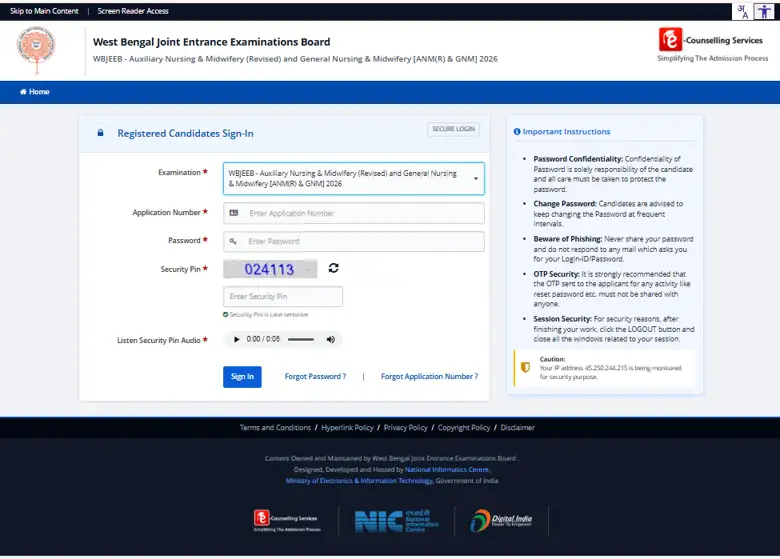Click the Sign In button

(x=242, y=376)
